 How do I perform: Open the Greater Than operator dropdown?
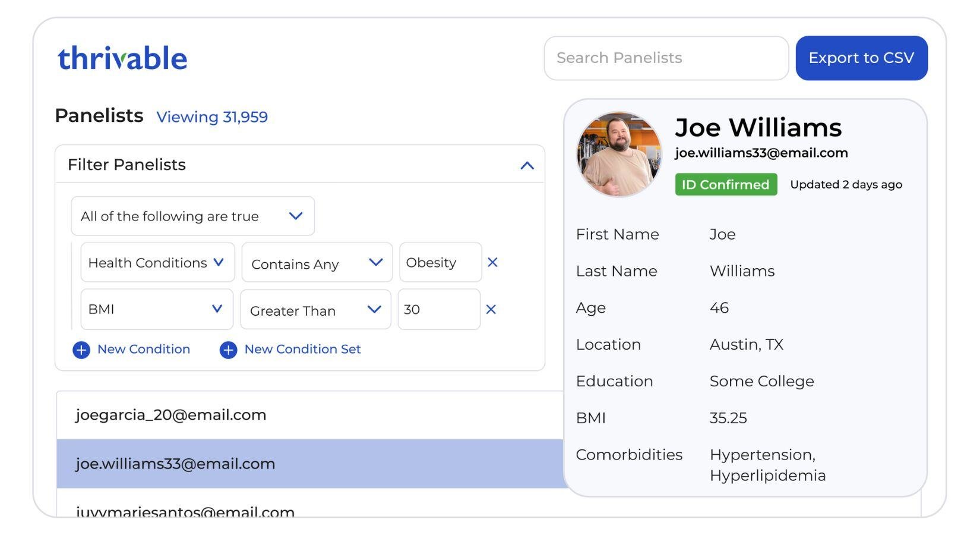tap(315, 310)
